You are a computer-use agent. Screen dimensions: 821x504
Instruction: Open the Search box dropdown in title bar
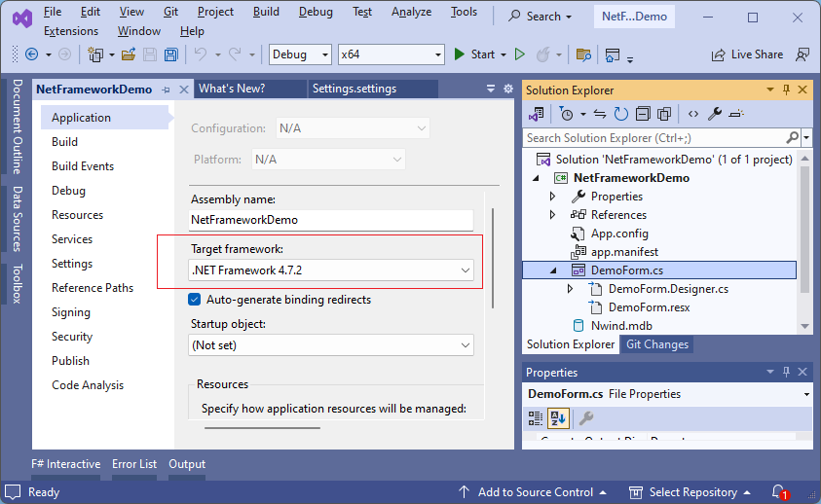(569, 17)
